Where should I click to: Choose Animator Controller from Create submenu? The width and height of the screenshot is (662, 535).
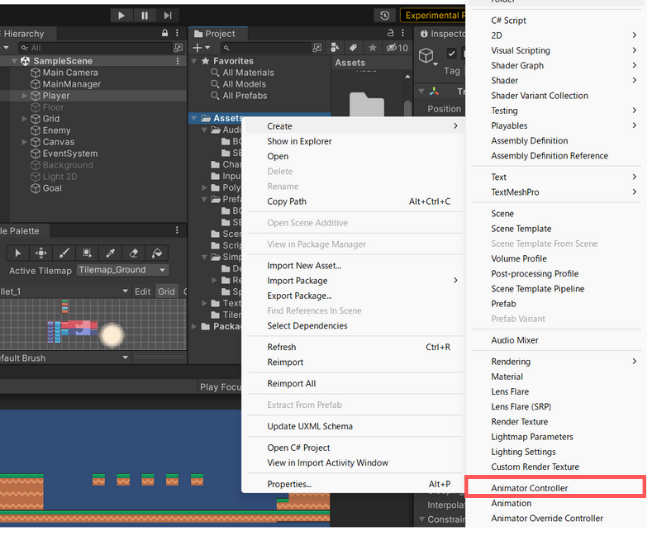click(529, 488)
